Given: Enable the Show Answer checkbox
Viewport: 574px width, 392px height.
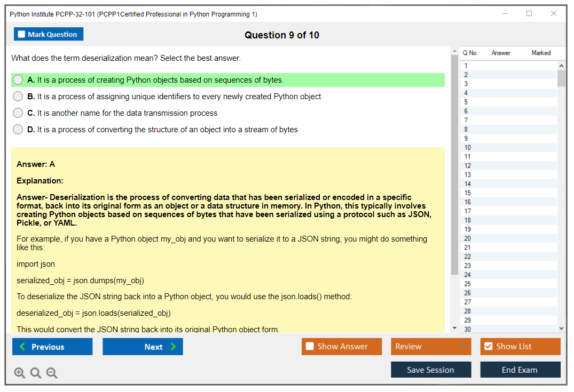Looking at the screenshot, I should (310, 347).
